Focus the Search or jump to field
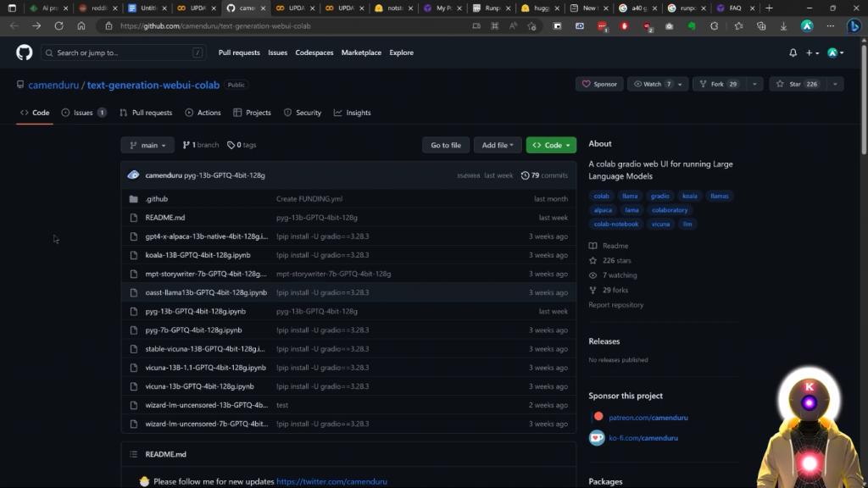The image size is (868, 488). point(124,53)
